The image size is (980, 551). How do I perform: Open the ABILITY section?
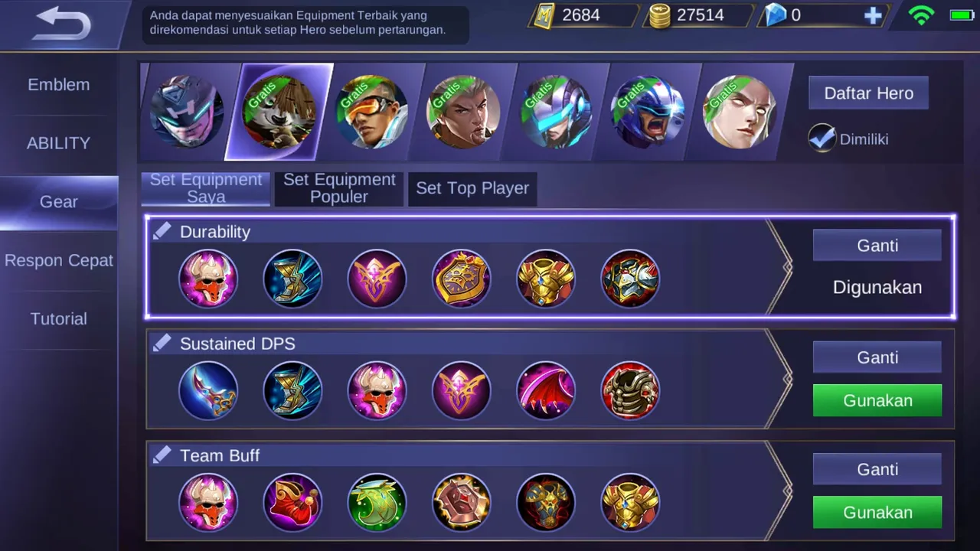59,143
